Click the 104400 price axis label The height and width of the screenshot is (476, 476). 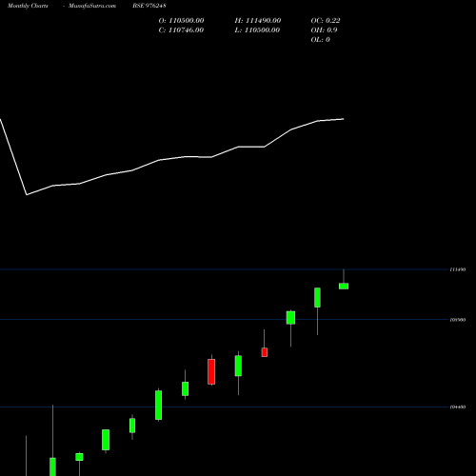[x=458, y=407]
